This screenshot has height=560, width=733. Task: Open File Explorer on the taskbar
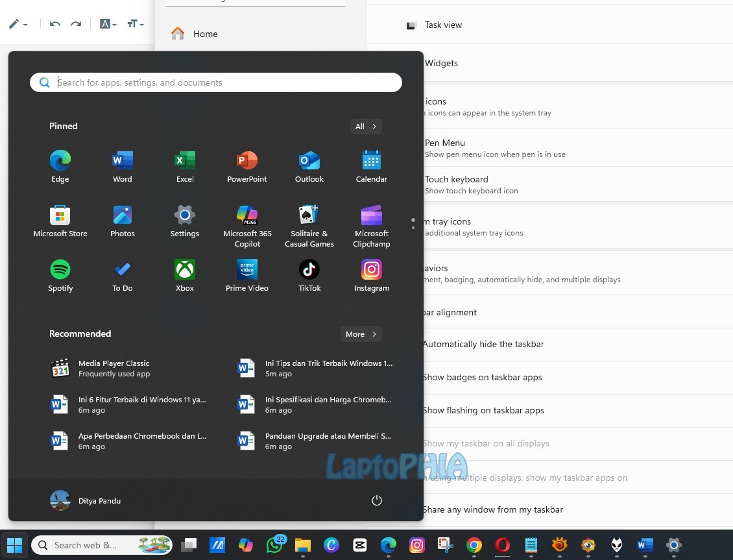point(303,545)
